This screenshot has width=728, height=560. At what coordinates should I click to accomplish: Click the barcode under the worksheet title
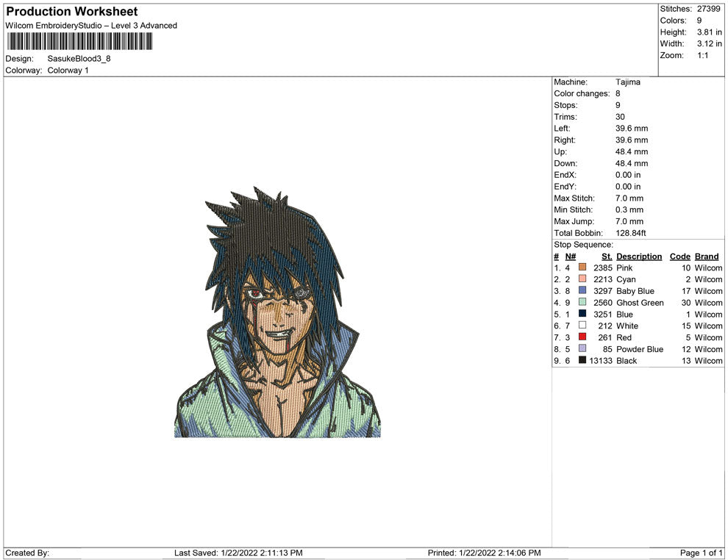coord(79,41)
